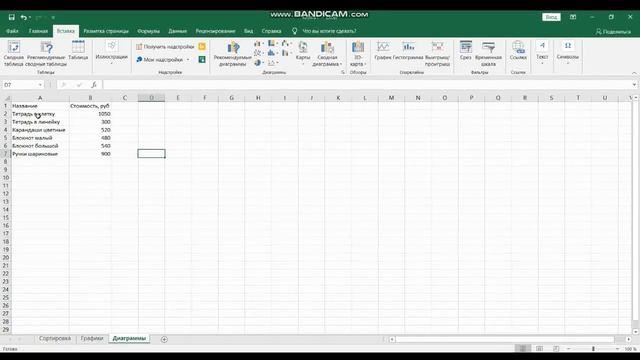The width and height of the screenshot is (640, 360).
Task: Insert a statistic histogram chart
Action: (272, 53)
